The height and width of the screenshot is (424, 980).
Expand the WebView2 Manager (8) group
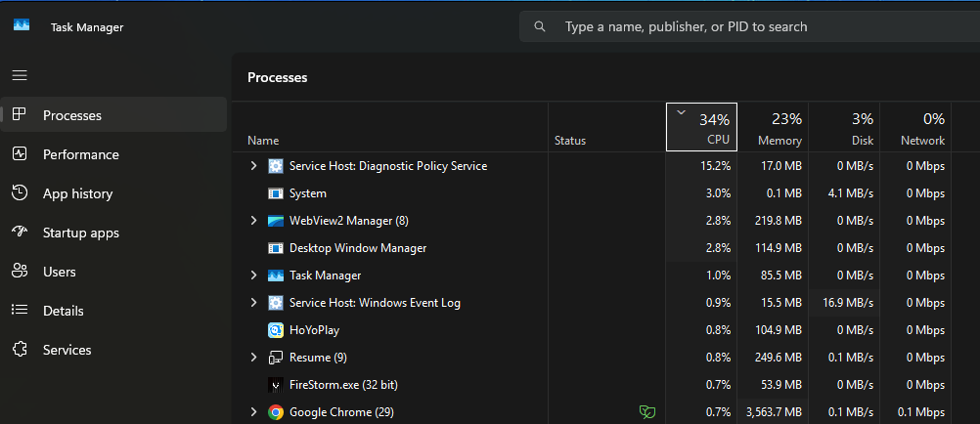(253, 221)
